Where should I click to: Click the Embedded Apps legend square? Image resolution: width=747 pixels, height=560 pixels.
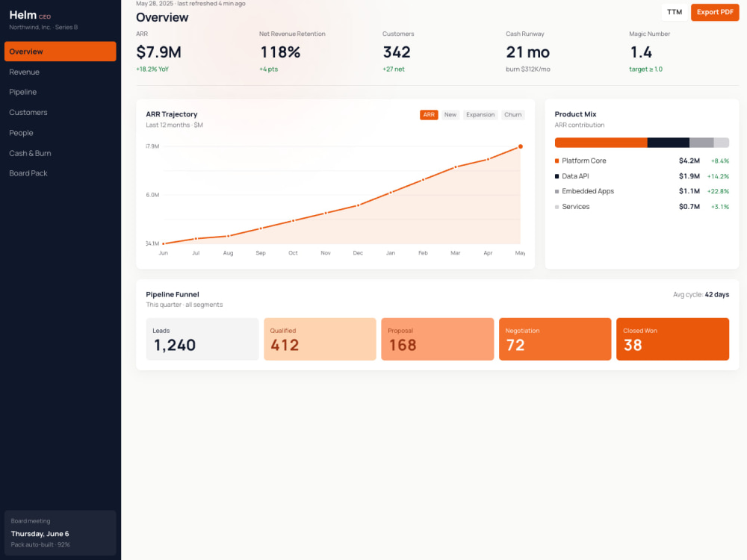coord(557,191)
